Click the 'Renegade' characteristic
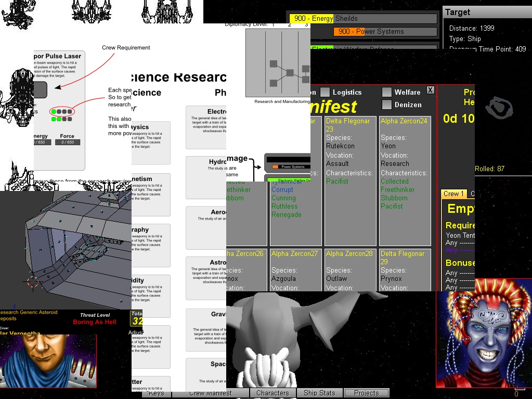Viewport: 532px width, 399px height. pyautogui.click(x=287, y=214)
